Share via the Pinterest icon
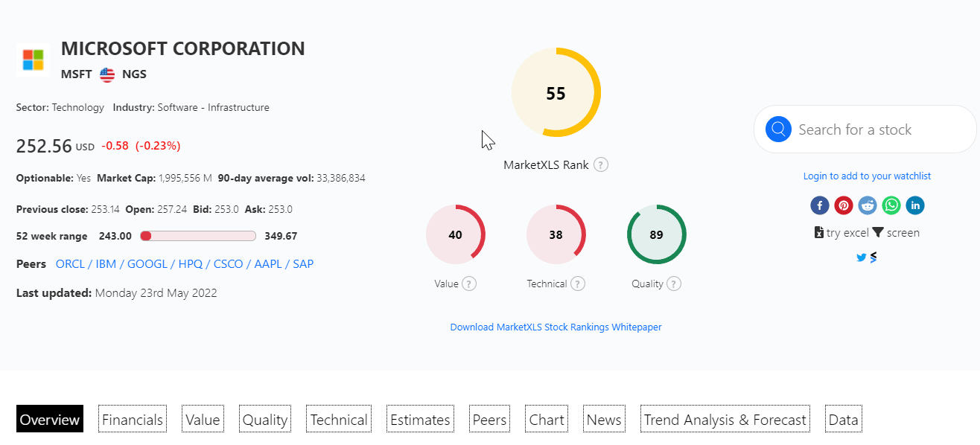Screen dimensions: 980x445 [844, 205]
